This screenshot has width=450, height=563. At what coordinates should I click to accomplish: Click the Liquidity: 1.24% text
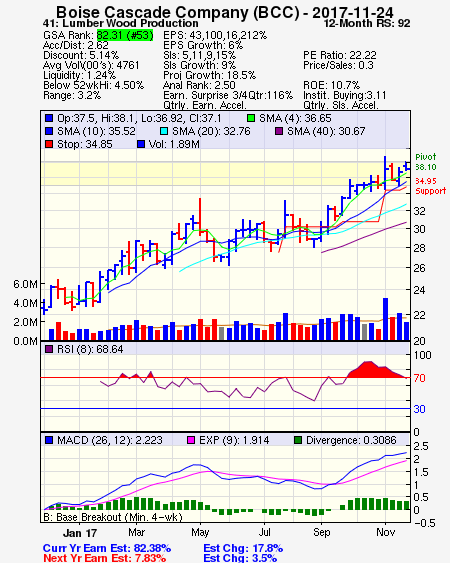click(x=79, y=75)
